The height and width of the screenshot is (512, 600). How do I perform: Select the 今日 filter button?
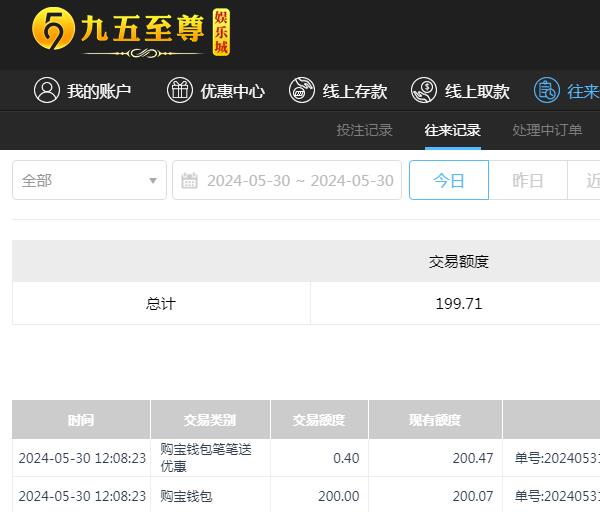(x=449, y=180)
